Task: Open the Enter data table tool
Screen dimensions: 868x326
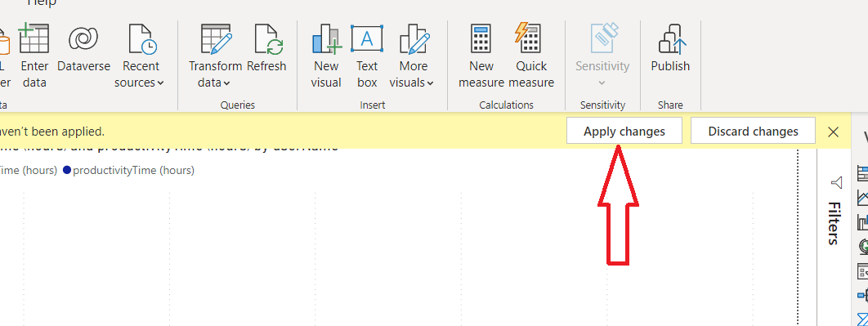Action: pyautogui.click(x=34, y=56)
